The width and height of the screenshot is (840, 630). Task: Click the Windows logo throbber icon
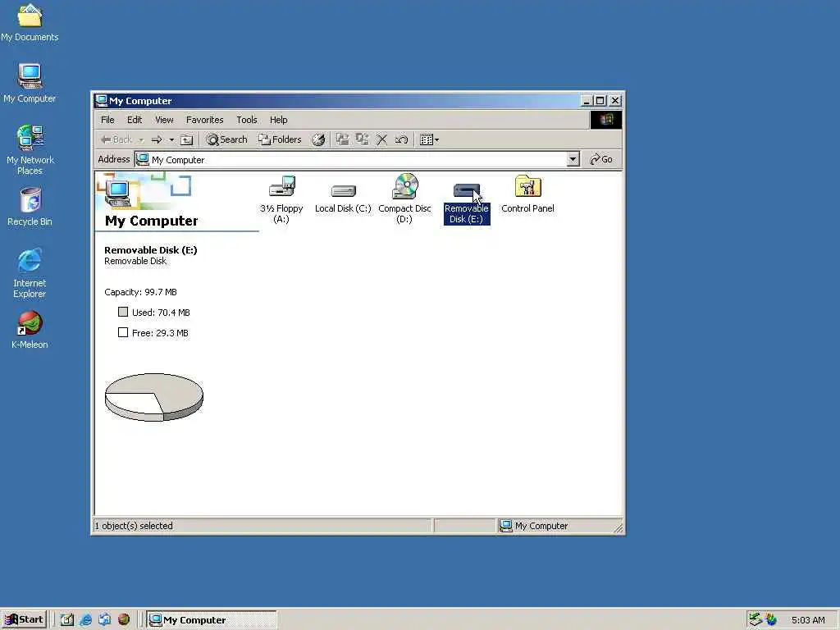(606, 120)
